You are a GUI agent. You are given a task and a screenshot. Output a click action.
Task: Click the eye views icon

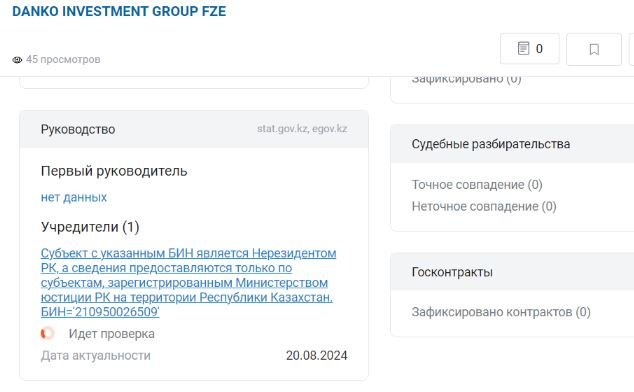[17, 60]
